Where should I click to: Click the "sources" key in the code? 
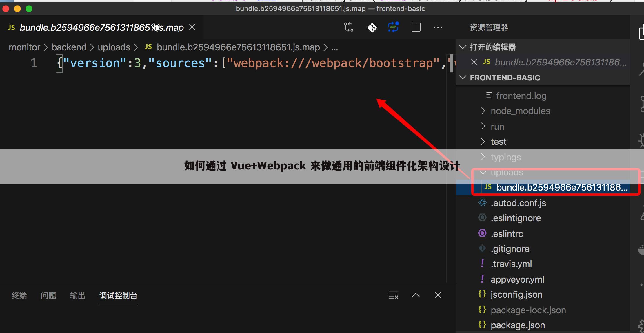[x=180, y=63]
